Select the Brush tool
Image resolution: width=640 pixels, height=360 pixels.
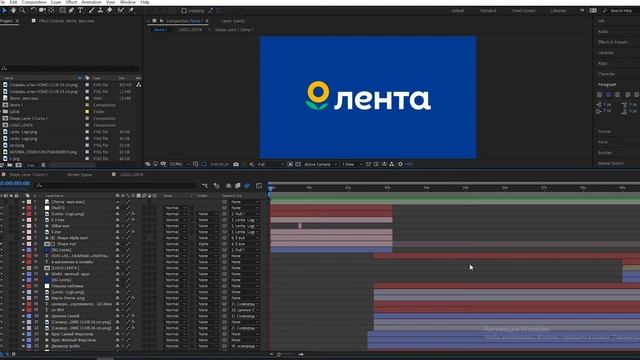pyautogui.click(x=91, y=11)
